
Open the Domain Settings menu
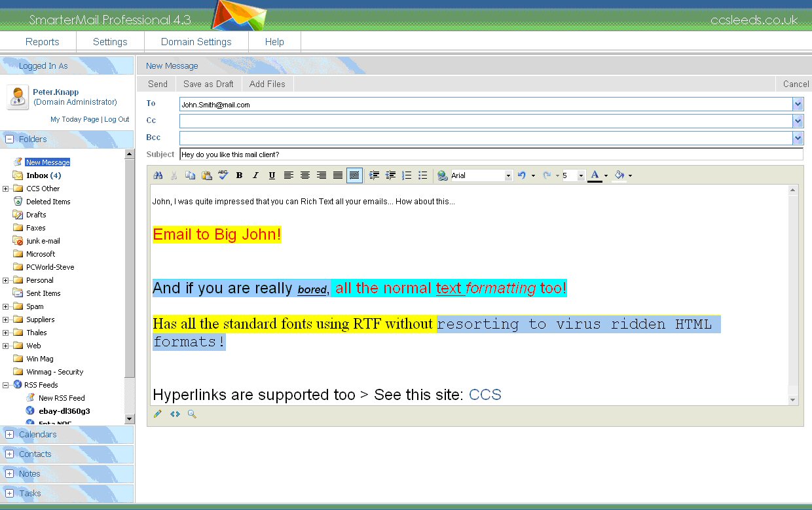click(196, 42)
